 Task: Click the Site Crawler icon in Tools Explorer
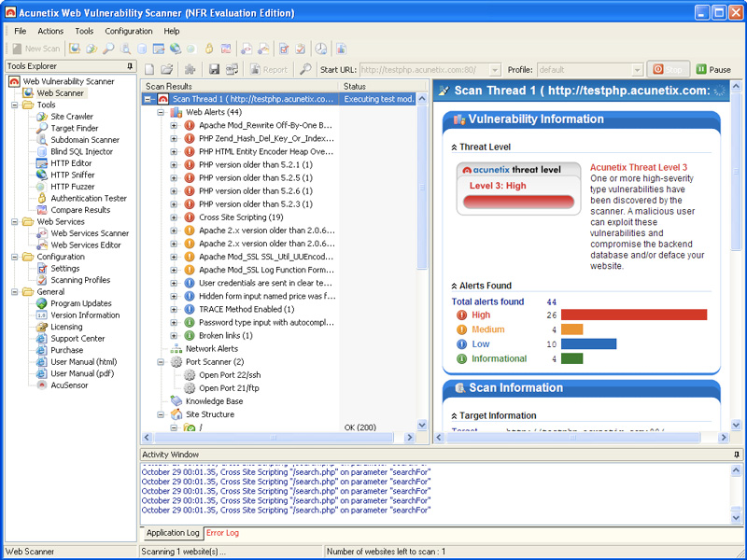click(42, 117)
